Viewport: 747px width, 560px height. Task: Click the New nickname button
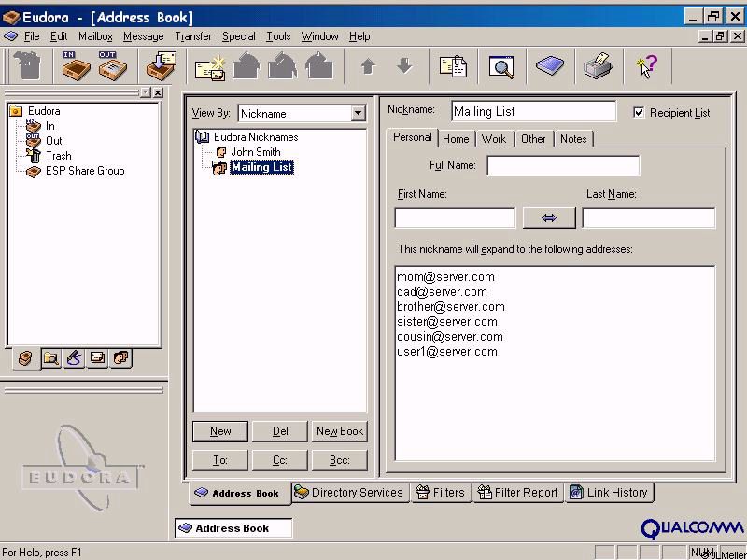click(220, 431)
